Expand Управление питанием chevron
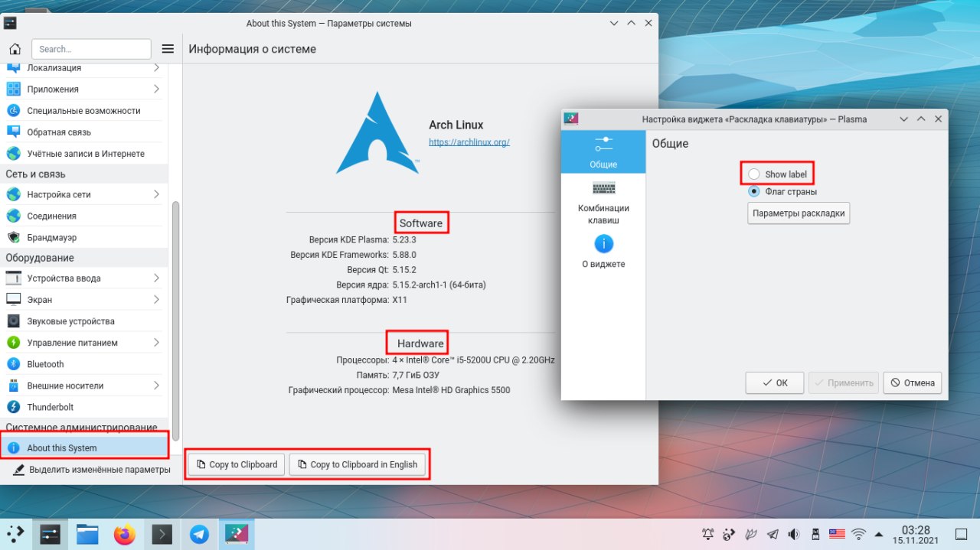The width and height of the screenshot is (980, 550). coord(156,343)
